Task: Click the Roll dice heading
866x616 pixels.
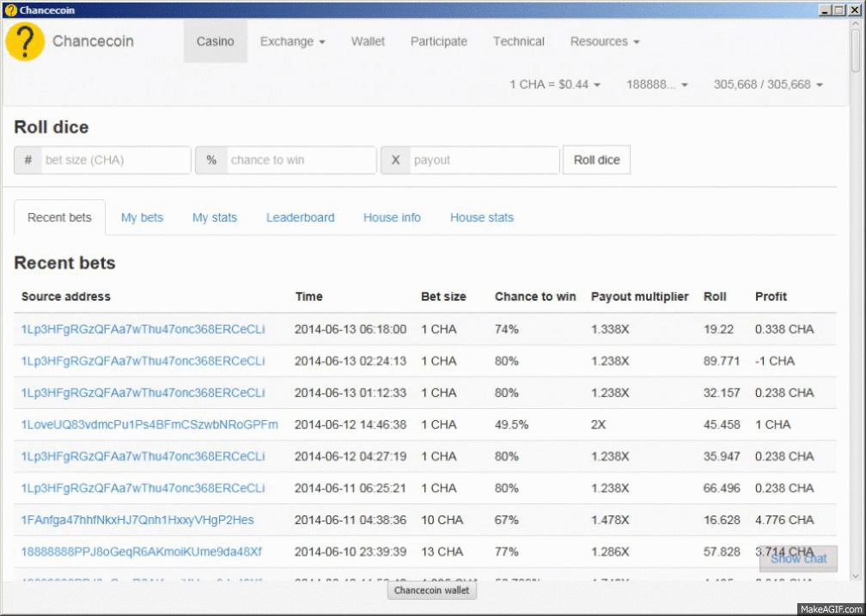Action: pos(52,127)
